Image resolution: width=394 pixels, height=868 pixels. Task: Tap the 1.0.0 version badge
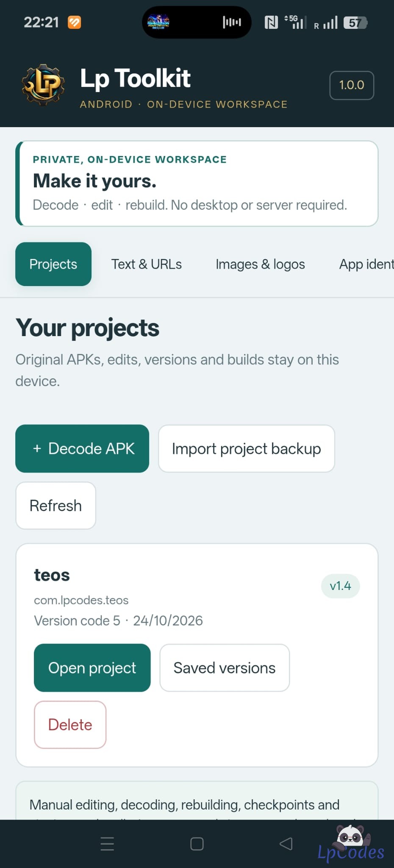pos(352,85)
